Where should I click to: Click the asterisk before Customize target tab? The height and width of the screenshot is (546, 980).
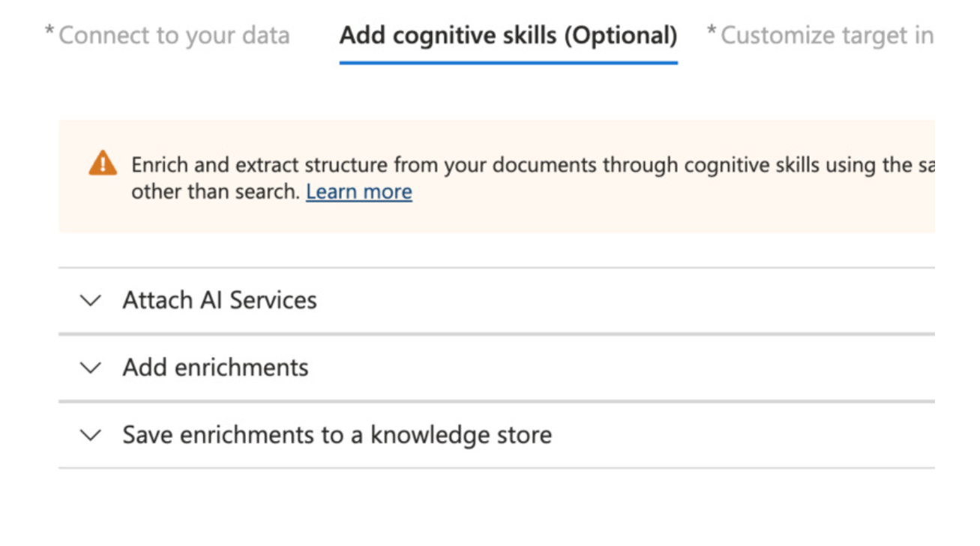point(712,33)
